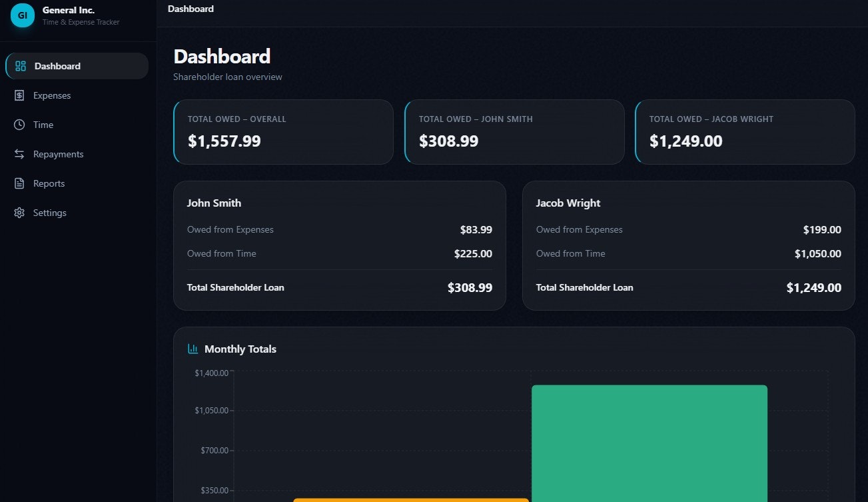Open the Total Owed – Jacob Wright card

tap(744, 131)
